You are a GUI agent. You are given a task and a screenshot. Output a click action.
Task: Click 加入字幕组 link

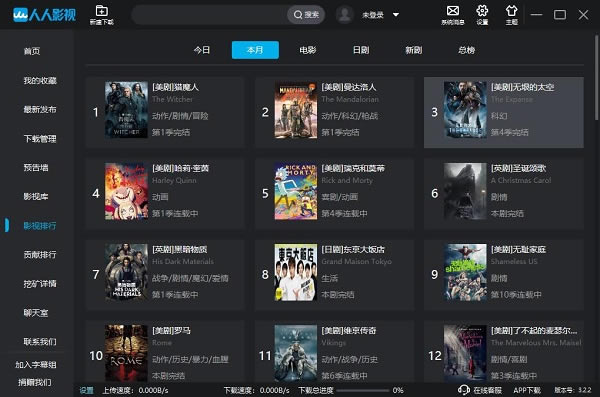[x=36, y=364]
